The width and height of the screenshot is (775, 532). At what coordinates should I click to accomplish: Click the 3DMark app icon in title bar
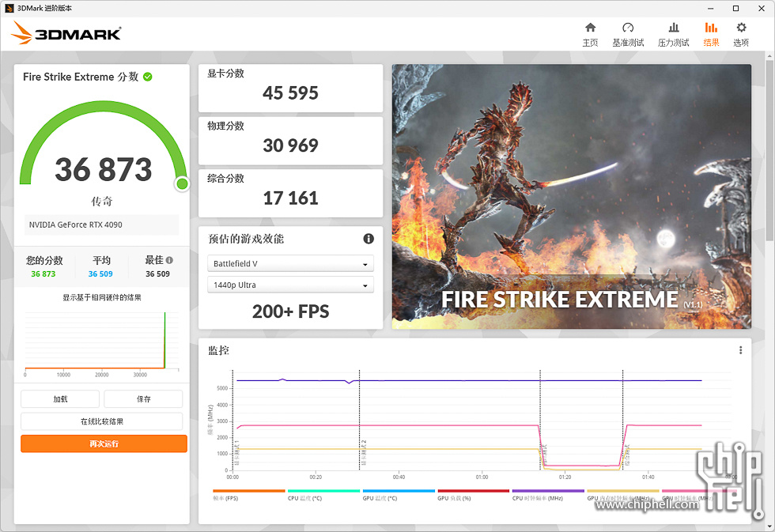(9, 8)
